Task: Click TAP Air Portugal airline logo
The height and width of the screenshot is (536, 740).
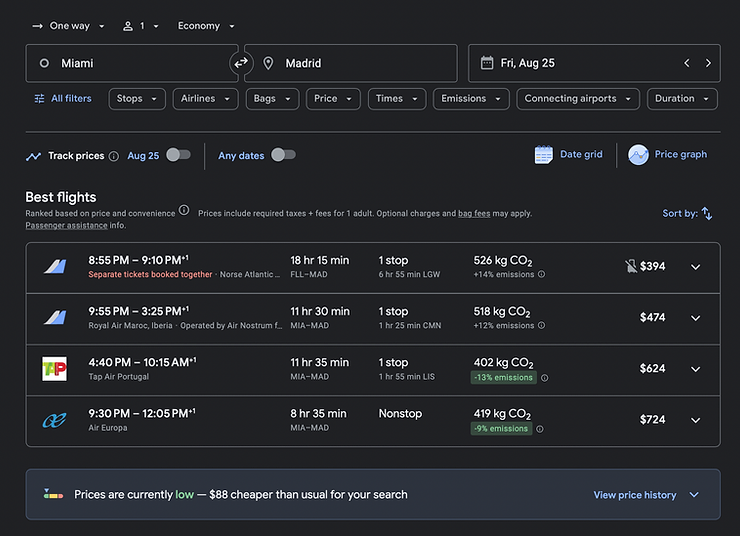Action: (54, 368)
